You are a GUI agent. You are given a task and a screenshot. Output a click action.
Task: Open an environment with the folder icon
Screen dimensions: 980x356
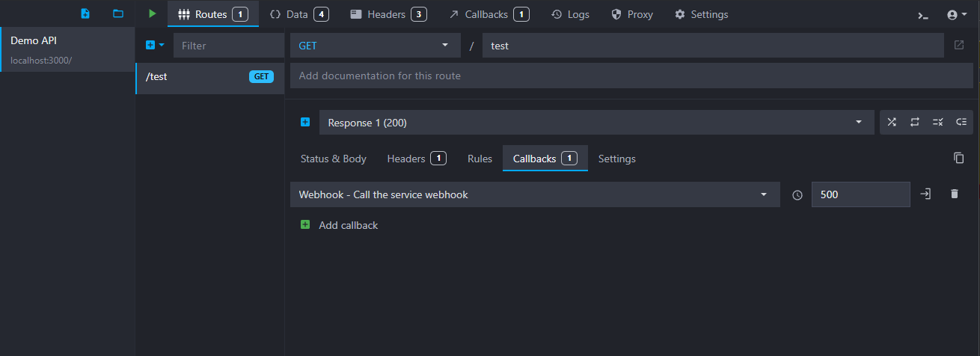click(118, 14)
